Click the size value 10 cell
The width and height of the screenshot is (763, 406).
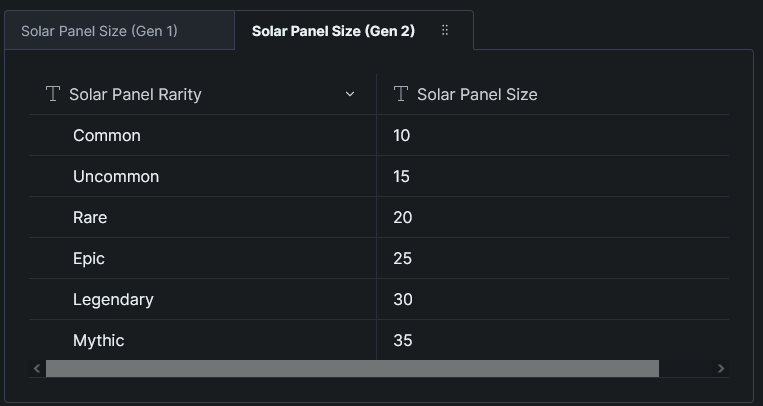pos(402,135)
